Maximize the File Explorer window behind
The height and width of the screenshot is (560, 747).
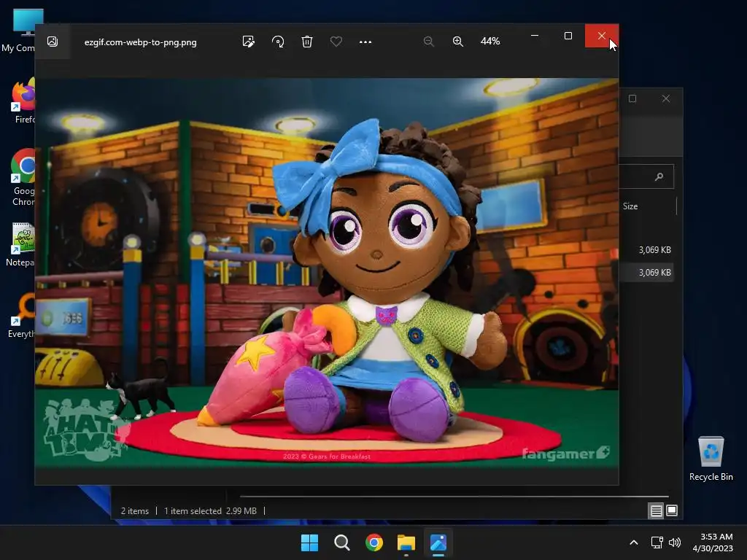(632, 98)
